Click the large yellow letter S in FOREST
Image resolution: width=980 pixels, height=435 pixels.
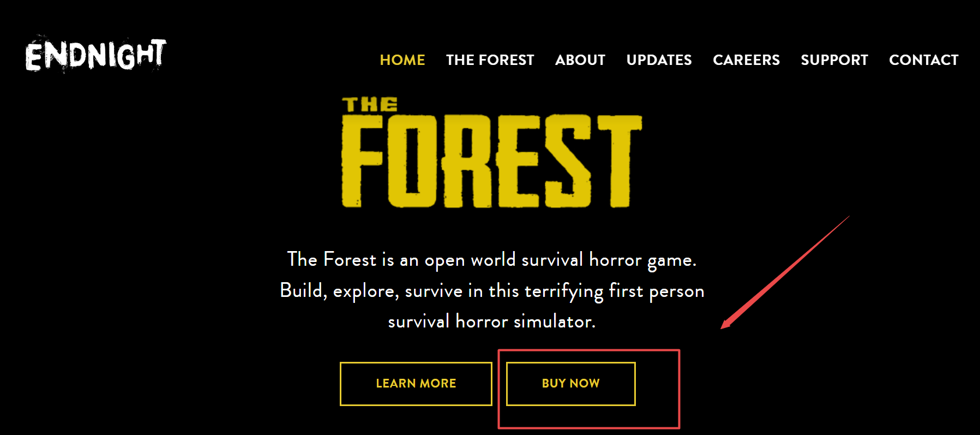[568, 161]
